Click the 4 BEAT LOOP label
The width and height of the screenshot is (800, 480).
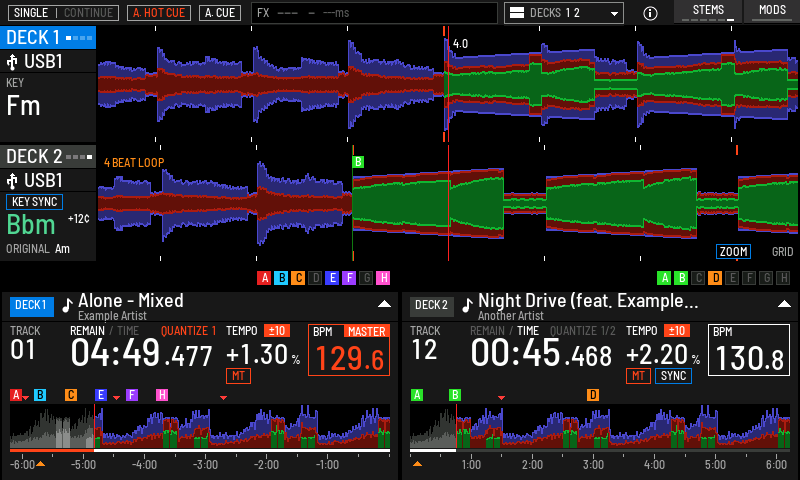(134, 163)
